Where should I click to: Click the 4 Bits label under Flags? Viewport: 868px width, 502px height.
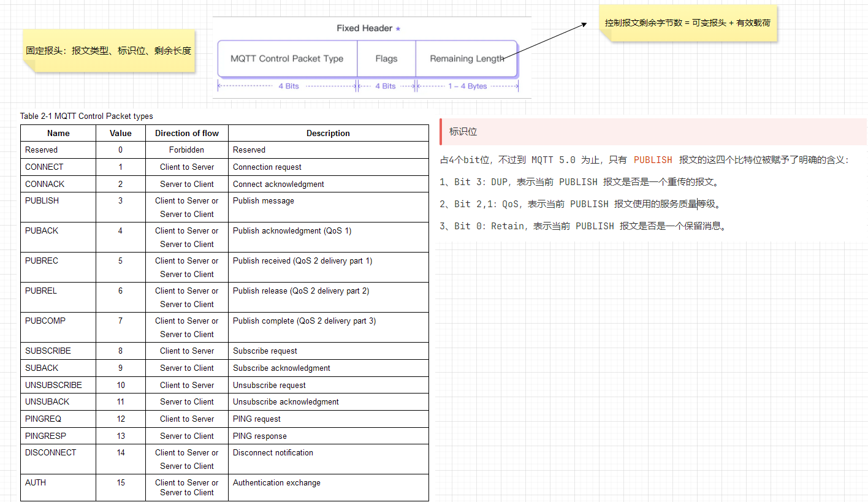click(386, 86)
